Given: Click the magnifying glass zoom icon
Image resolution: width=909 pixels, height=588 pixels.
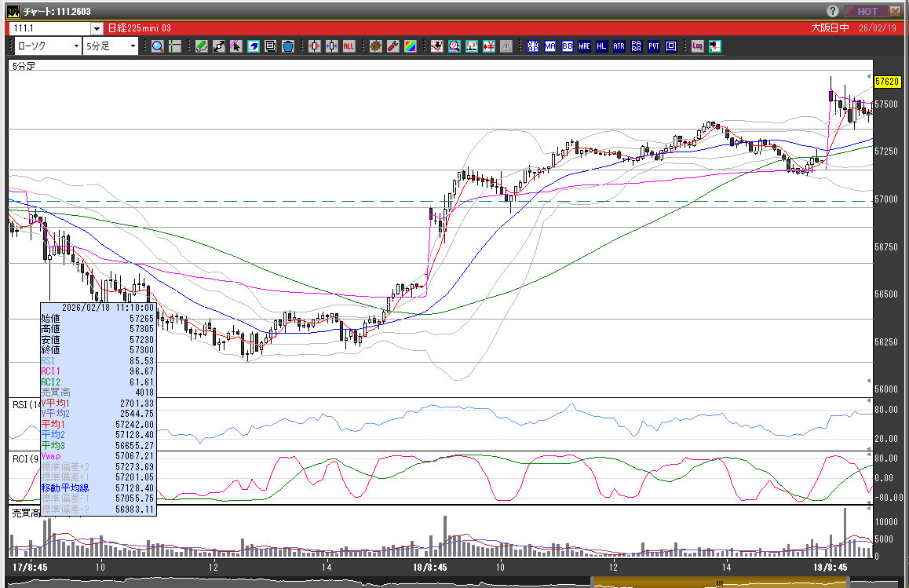Looking at the screenshot, I should [157, 46].
